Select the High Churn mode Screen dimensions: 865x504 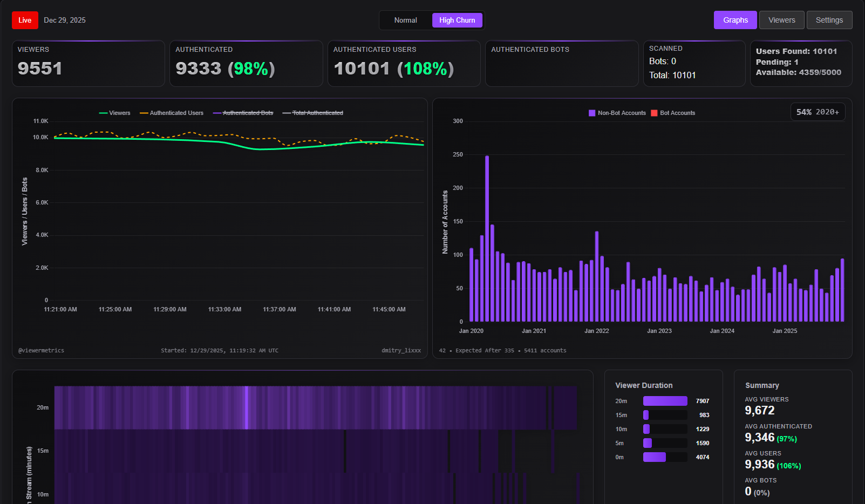click(x=457, y=20)
